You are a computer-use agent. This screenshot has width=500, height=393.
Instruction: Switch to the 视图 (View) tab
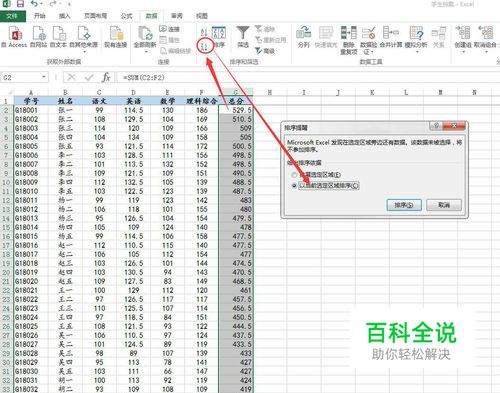coord(202,16)
